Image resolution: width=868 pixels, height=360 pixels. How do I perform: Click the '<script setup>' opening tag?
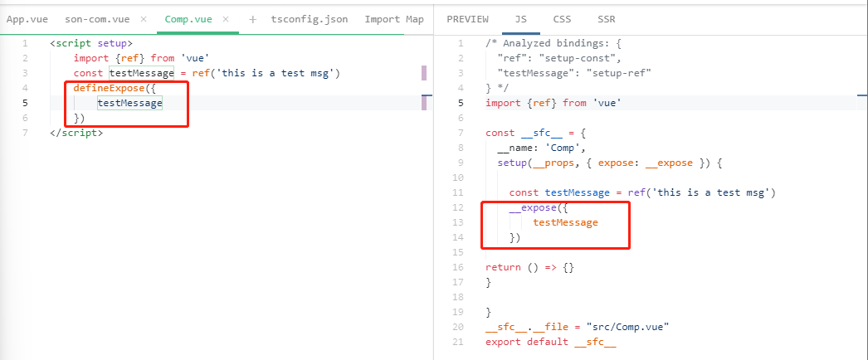click(x=91, y=43)
